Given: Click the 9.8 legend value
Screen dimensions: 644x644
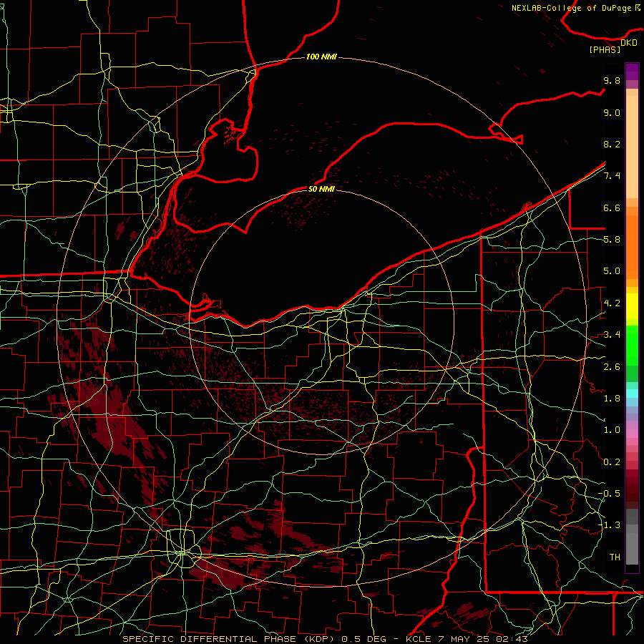Looking at the screenshot, I should [x=612, y=80].
